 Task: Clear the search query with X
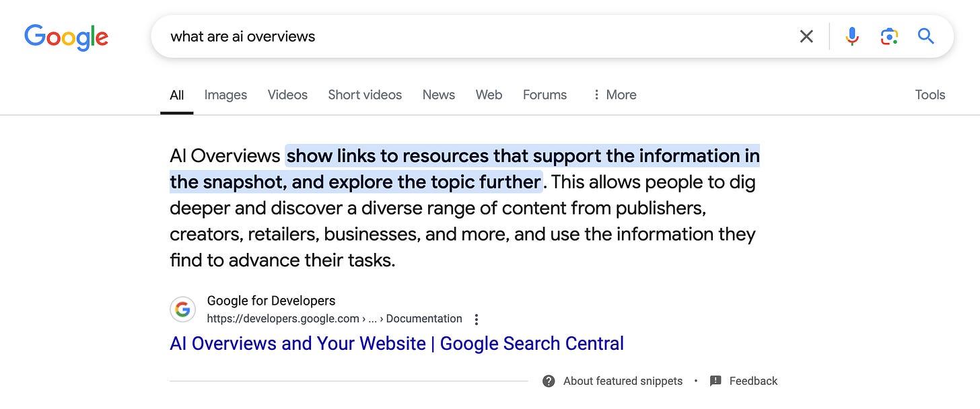pos(806,36)
